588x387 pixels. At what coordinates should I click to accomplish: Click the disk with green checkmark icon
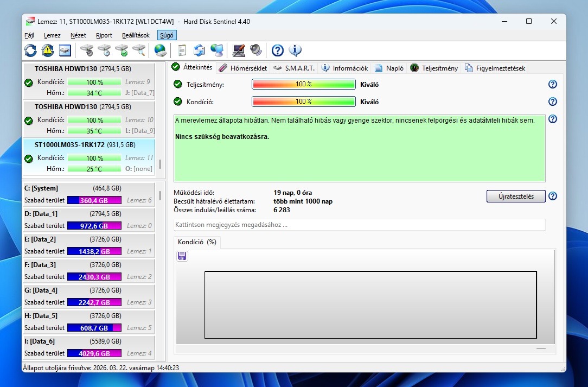coord(122,50)
